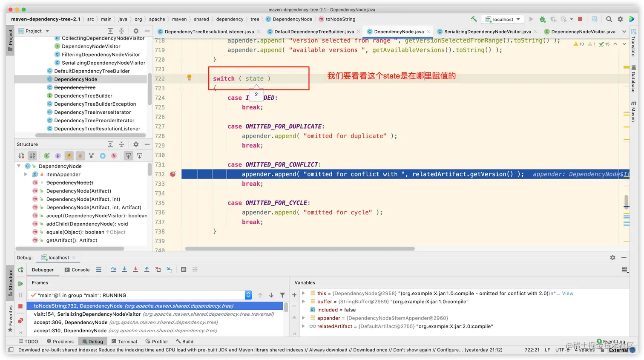
Task: Click the Build project hammer icon
Action: coord(474,19)
